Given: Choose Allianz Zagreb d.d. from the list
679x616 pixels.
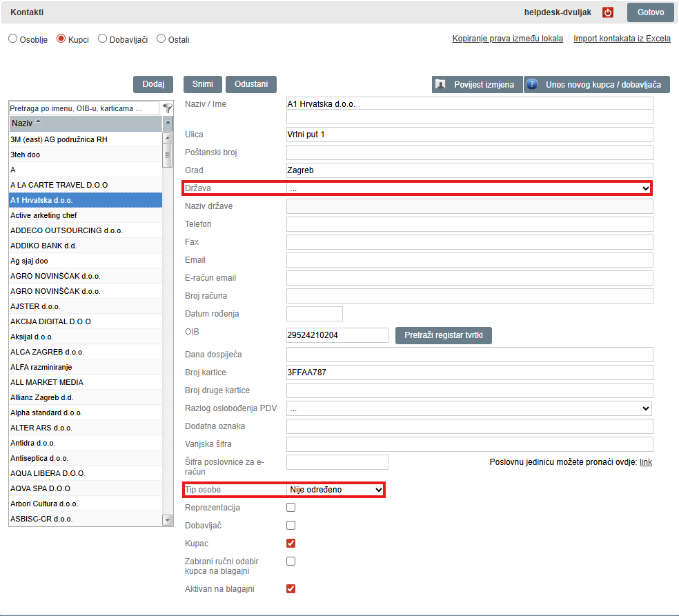Looking at the screenshot, I should point(42,397).
